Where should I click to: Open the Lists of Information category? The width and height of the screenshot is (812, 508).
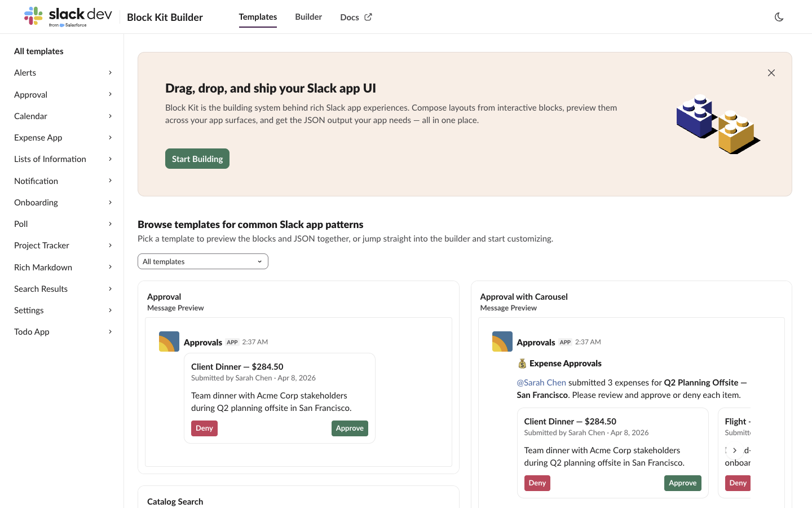click(50, 159)
